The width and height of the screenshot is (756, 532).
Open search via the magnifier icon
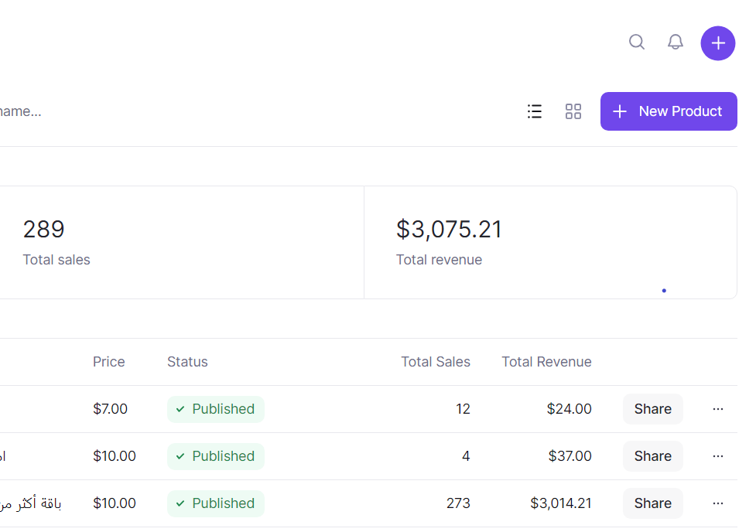637,43
